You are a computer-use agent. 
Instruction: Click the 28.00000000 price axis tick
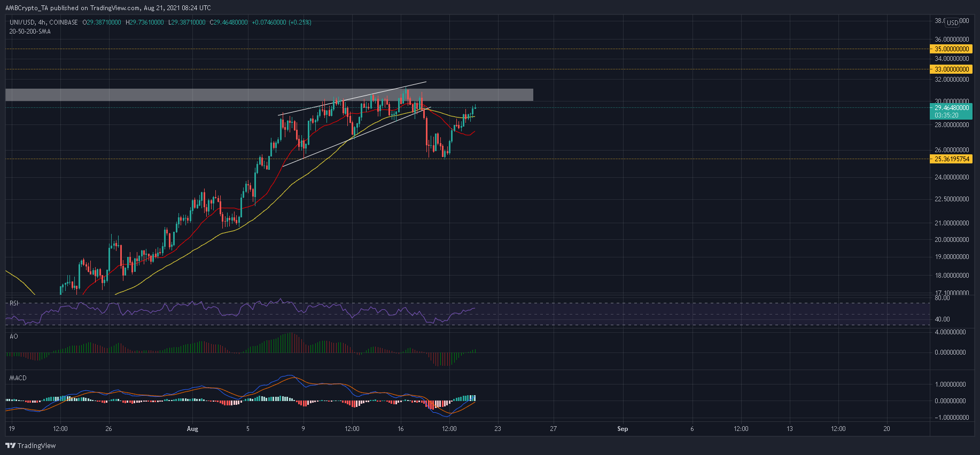[x=952, y=125]
